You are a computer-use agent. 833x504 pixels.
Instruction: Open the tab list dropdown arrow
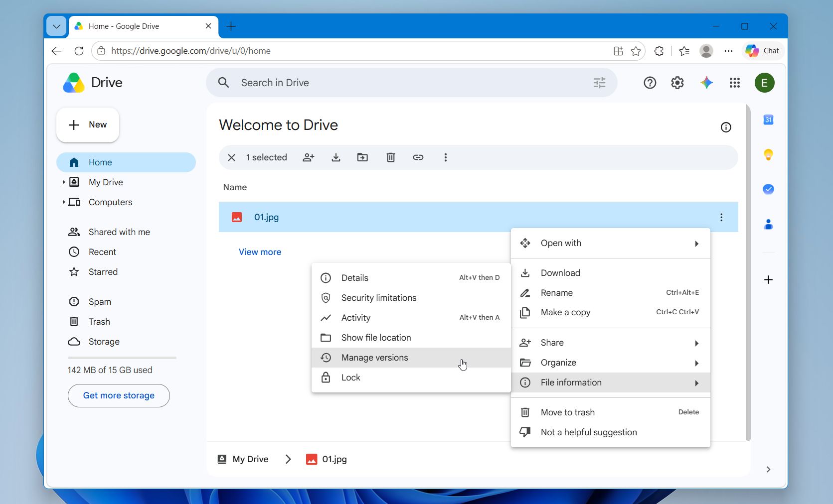pos(56,26)
